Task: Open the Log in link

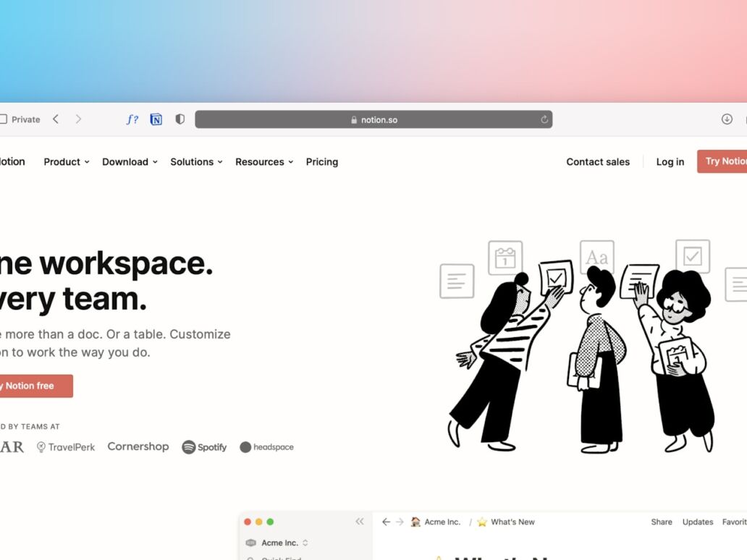Action: (x=670, y=162)
